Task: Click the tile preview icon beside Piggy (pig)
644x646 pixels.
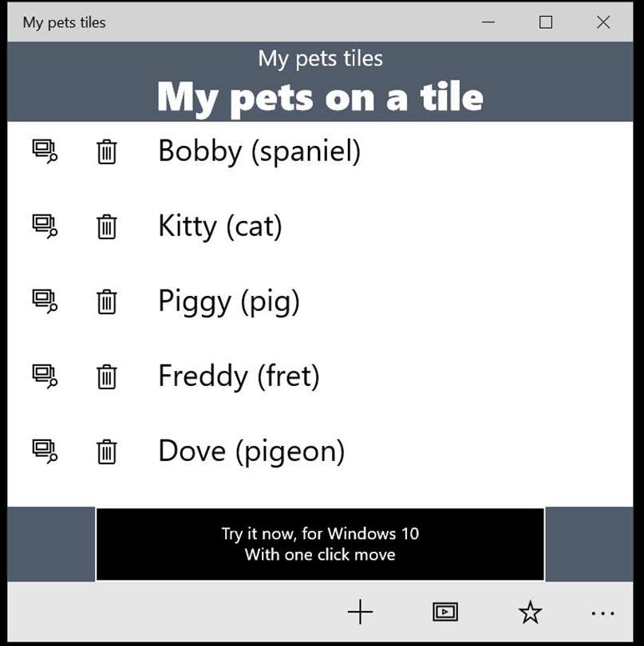Action: pyautogui.click(x=45, y=301)
